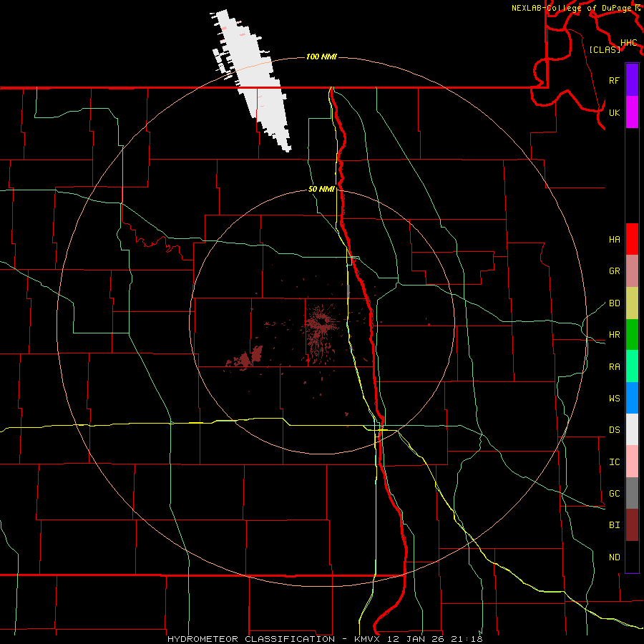Click the 'BD' legend label text
This screenshot has width=644, height=644.
(x=614, y=303)
